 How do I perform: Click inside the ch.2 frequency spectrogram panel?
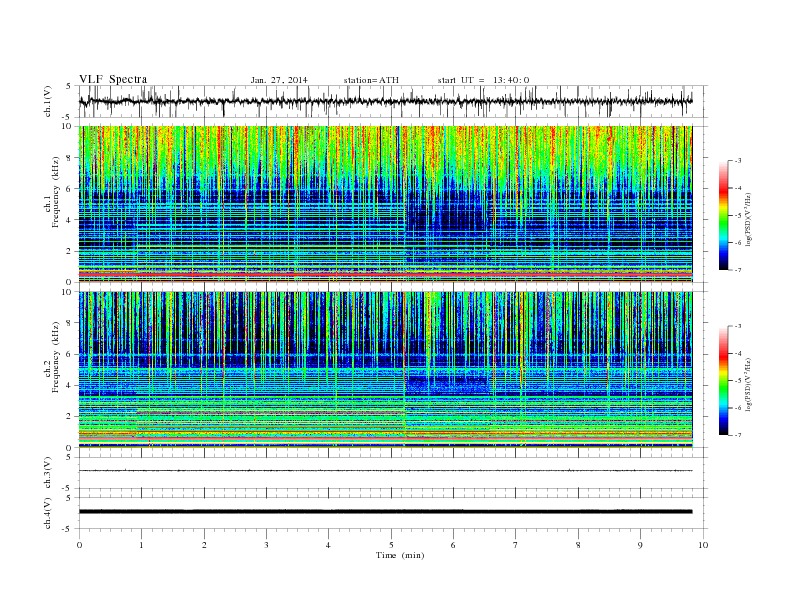(x=385, y=369)
